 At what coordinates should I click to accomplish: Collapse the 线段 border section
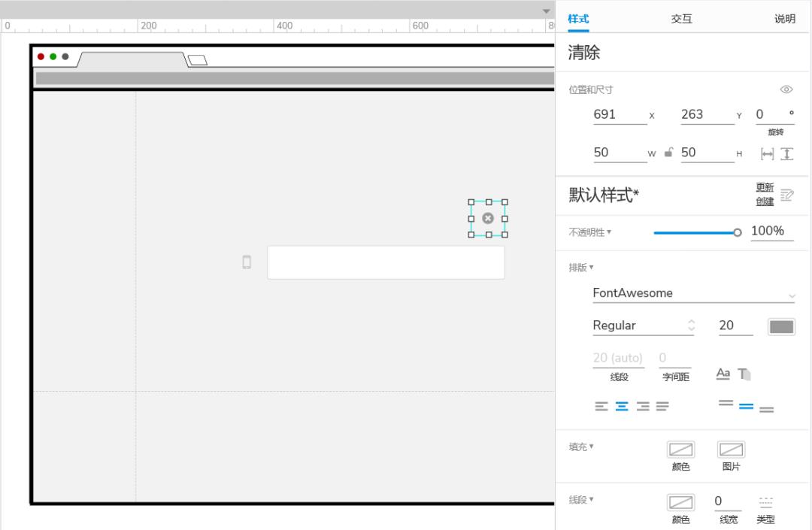(x=581, y=499)
